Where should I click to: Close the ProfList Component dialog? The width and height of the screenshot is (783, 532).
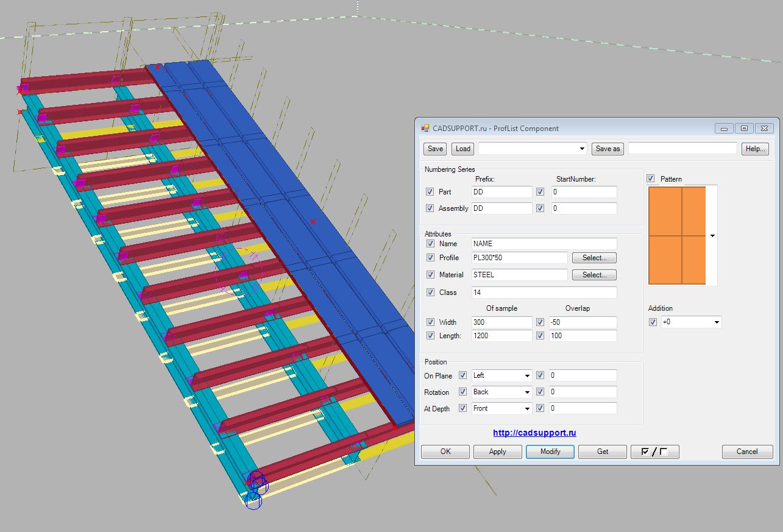pos(764,129)
